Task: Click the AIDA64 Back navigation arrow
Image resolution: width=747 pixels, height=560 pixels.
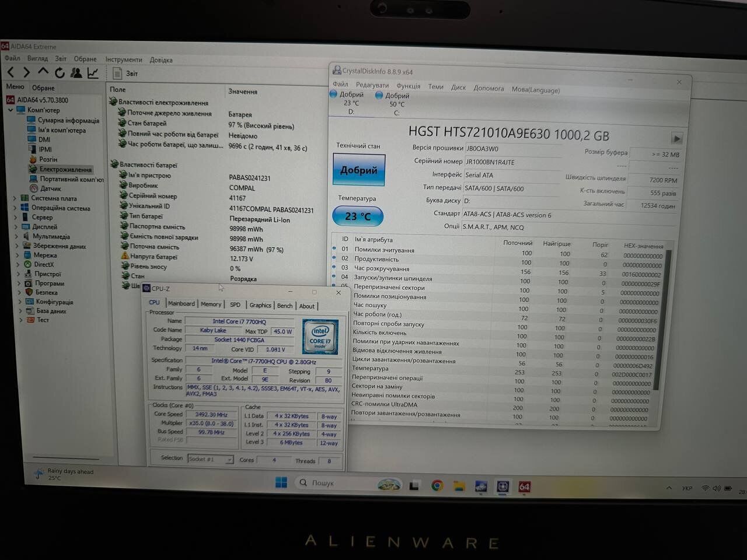Action: pyautogui.click(x=11, y=72)
